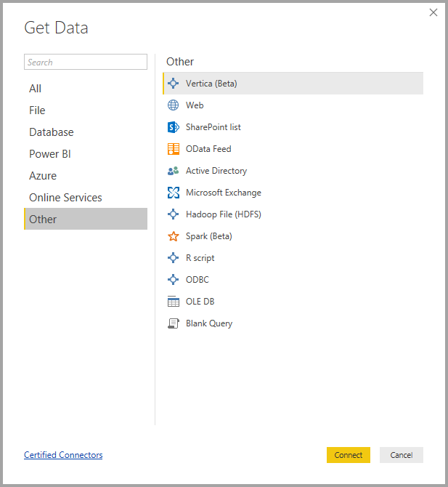Choose R script text label

pos(200,258)
